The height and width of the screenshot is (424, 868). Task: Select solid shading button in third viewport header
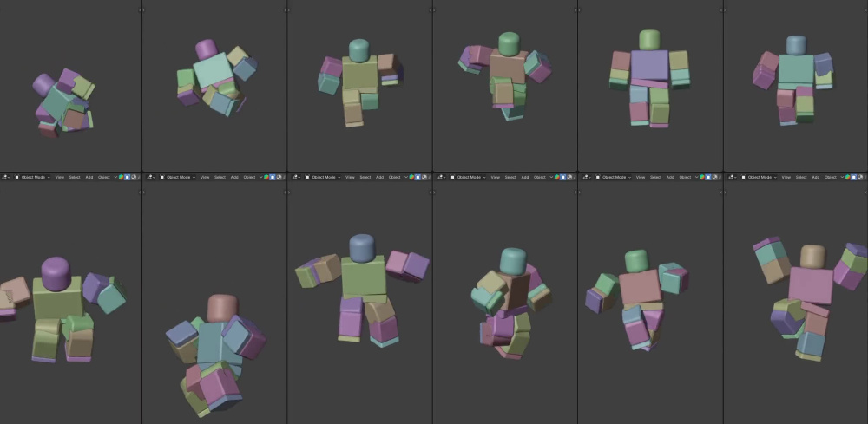[x=418, y=177]
